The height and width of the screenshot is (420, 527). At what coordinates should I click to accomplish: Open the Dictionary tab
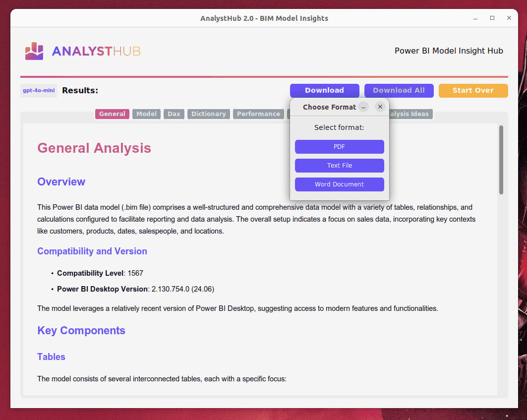pos(209,114)
